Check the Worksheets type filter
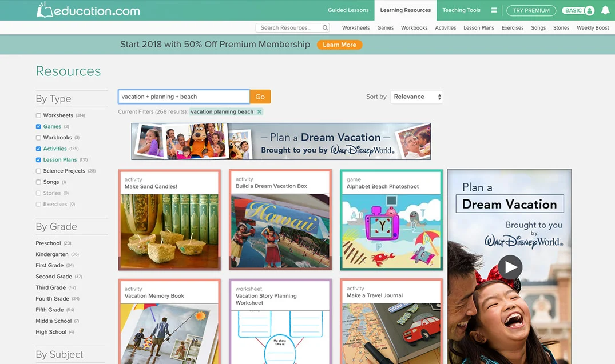The height and width of the screenshot is (364, 615). (x=38, y=115)
